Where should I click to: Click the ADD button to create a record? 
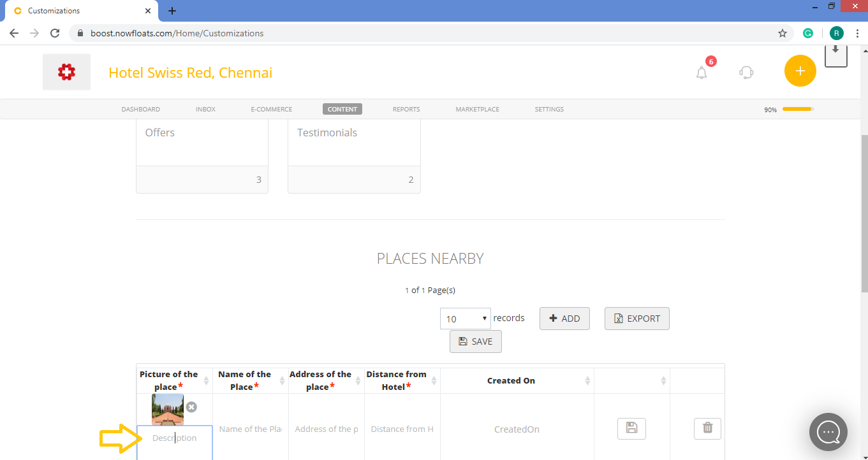(x=564, y=318)
